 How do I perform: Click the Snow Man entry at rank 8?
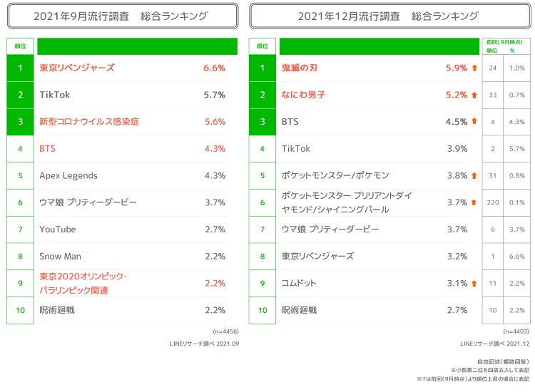[60, 256]
